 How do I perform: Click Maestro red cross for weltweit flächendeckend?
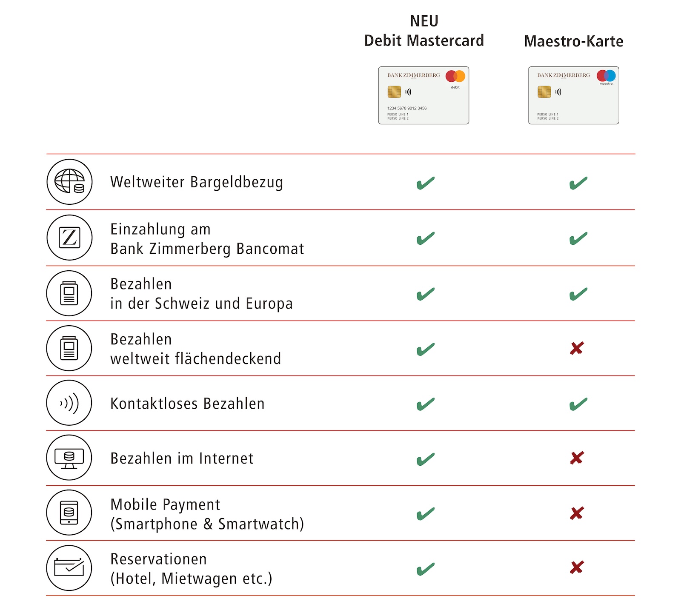coord(577,348)
